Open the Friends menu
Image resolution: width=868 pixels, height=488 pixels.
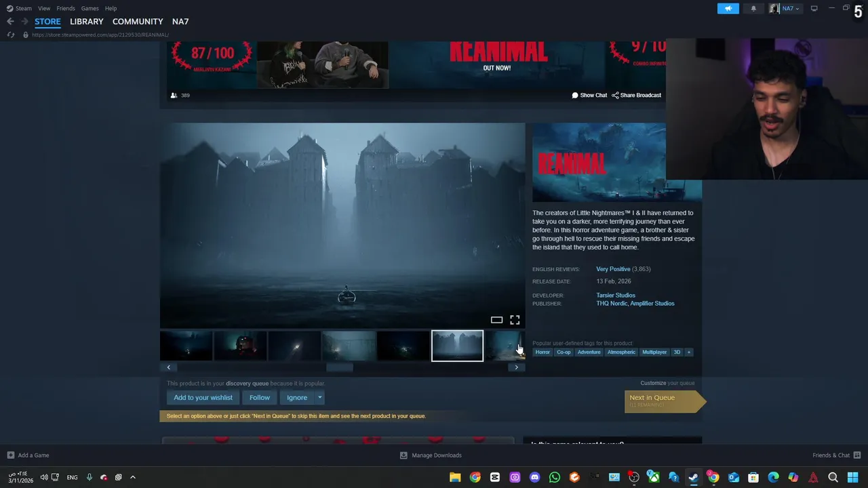(66, 8)
